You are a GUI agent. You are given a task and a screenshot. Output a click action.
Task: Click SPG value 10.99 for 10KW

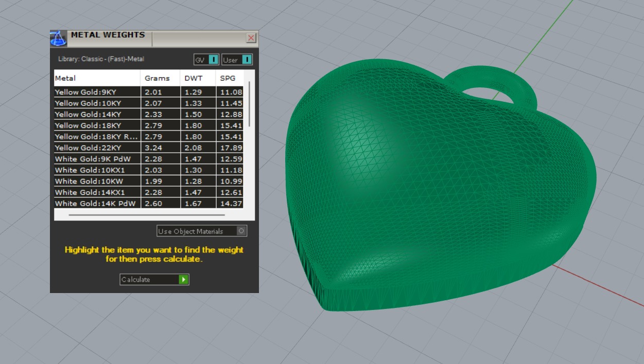(231, 181)
